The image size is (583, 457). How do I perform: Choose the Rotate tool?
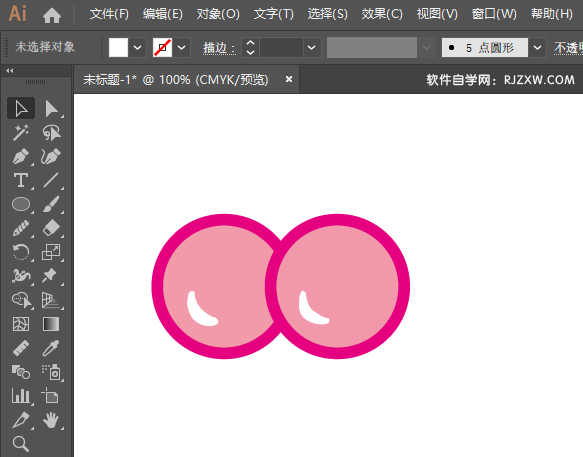[x=21, y=252]
